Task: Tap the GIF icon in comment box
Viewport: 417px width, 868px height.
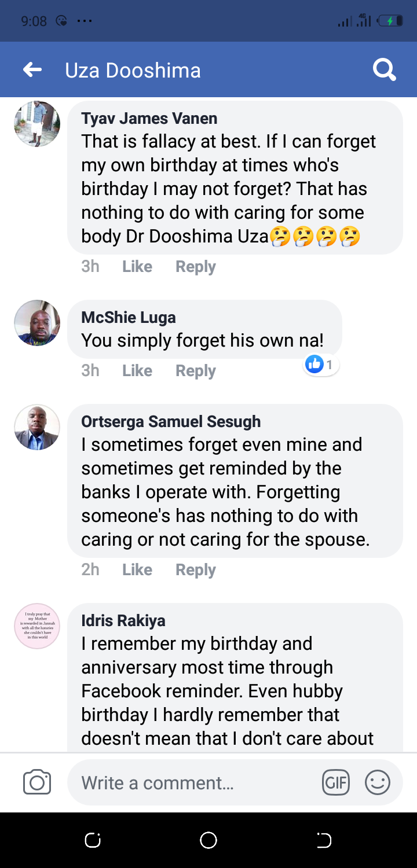Action: [336, 783]
